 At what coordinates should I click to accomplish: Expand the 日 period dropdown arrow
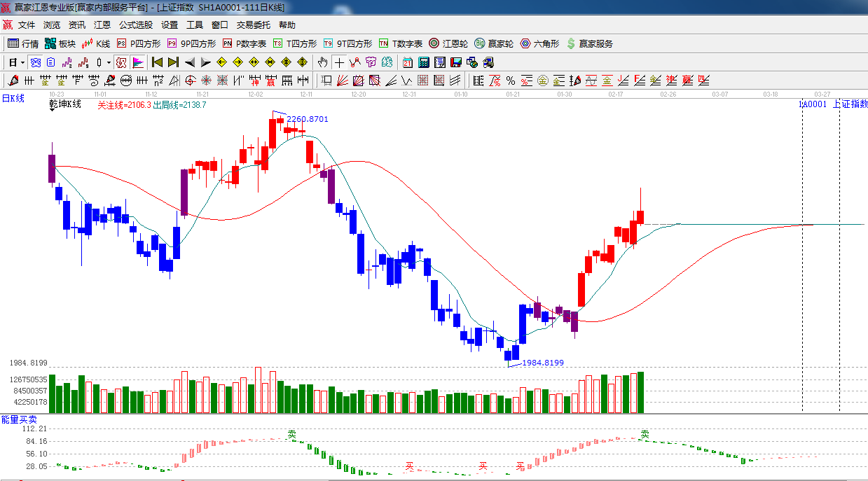pyautogui.click(x=22, y=62)
